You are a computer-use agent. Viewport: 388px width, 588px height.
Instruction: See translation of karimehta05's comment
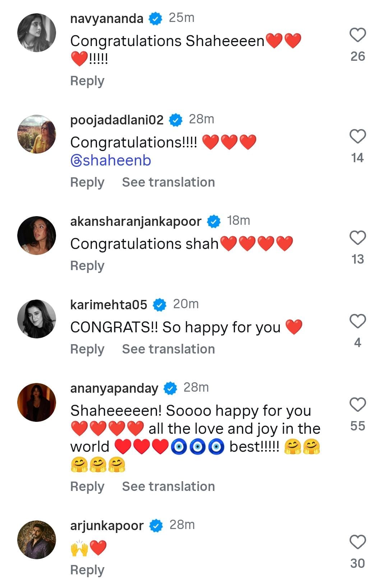[x=168, y=349]
